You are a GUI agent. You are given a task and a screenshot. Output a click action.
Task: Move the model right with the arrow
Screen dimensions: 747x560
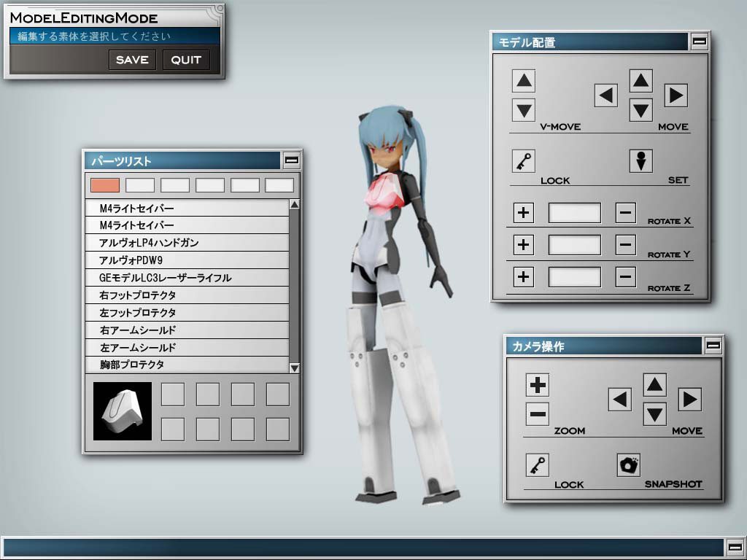point(676,95)
